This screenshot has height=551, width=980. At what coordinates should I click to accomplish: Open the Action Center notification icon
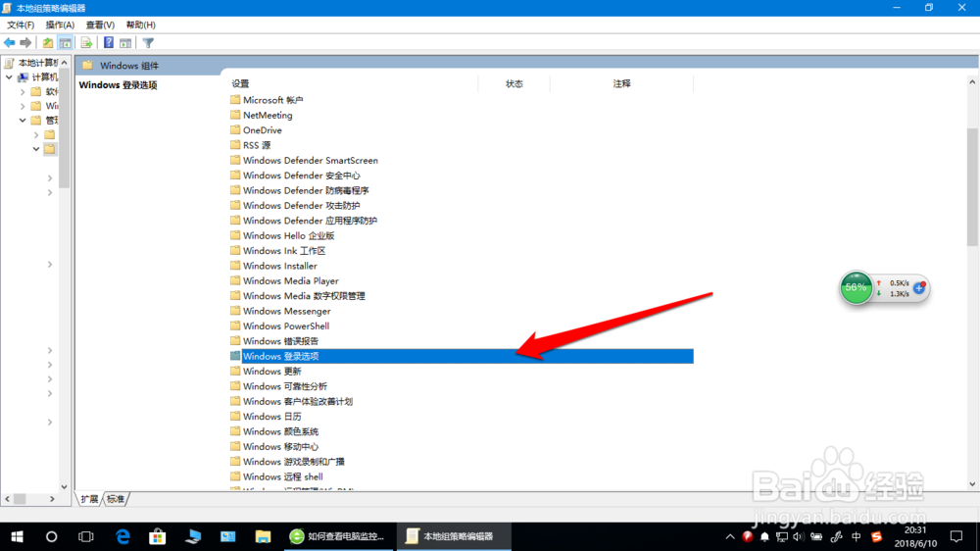click(956, 536)
